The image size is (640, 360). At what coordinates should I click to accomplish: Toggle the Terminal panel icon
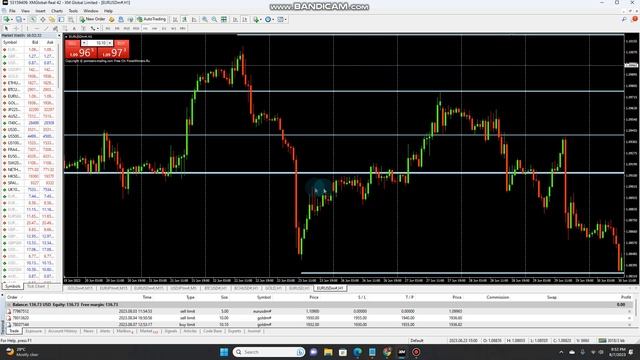[61, 19]
